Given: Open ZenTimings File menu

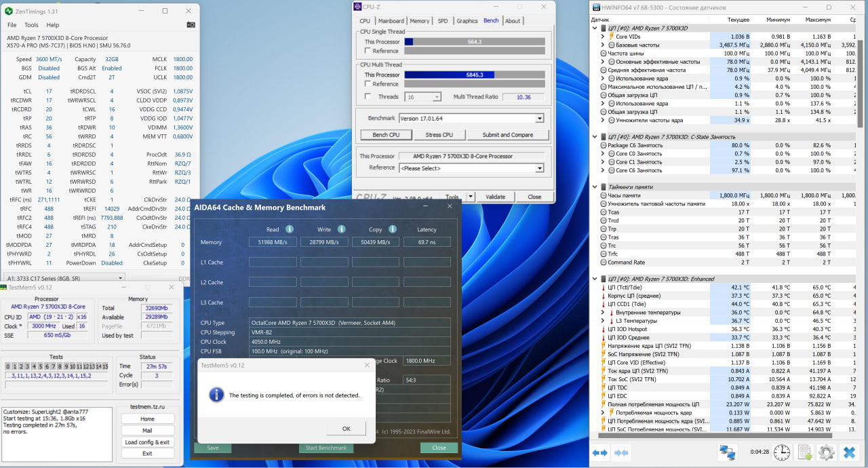Looking at the screenshot, I should [x=12, y=25].
